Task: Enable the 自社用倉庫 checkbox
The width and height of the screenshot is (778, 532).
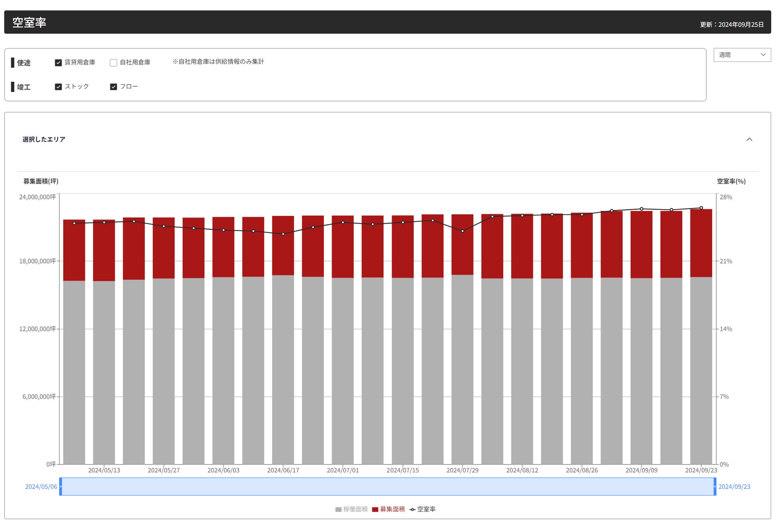Action: pos(114,63)
